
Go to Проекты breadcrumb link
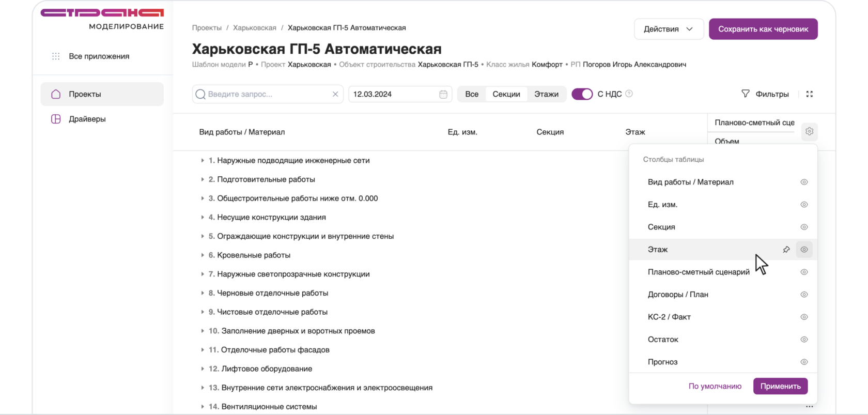(x=207, y=28)
